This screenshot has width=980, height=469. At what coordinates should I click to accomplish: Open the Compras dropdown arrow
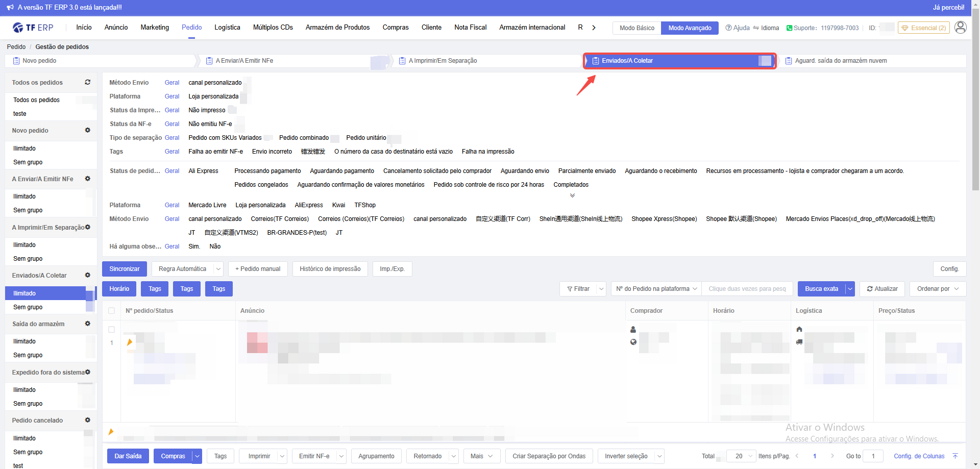[x=197, y=456]
